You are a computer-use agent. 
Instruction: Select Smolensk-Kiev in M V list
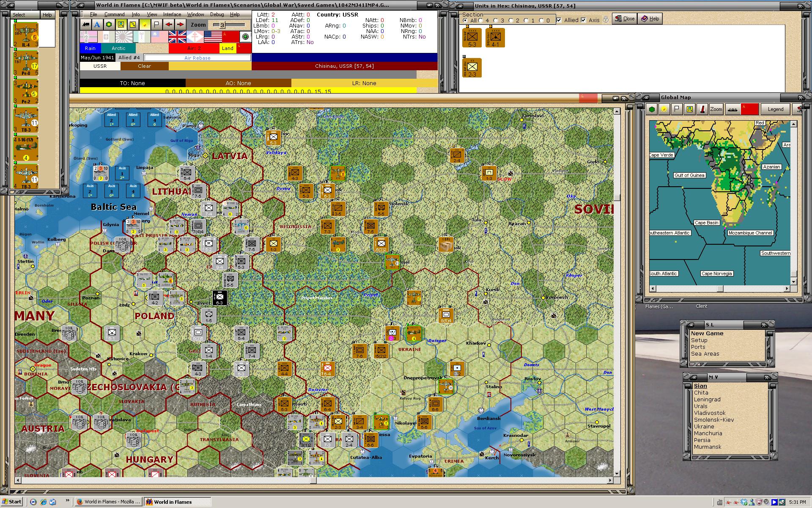pos(714,420)
